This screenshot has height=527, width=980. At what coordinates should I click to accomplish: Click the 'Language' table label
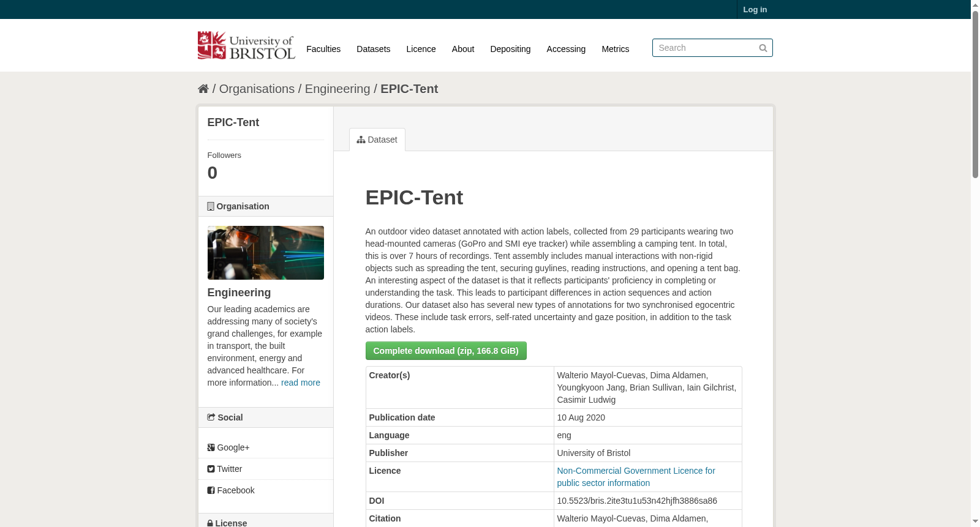389,435
